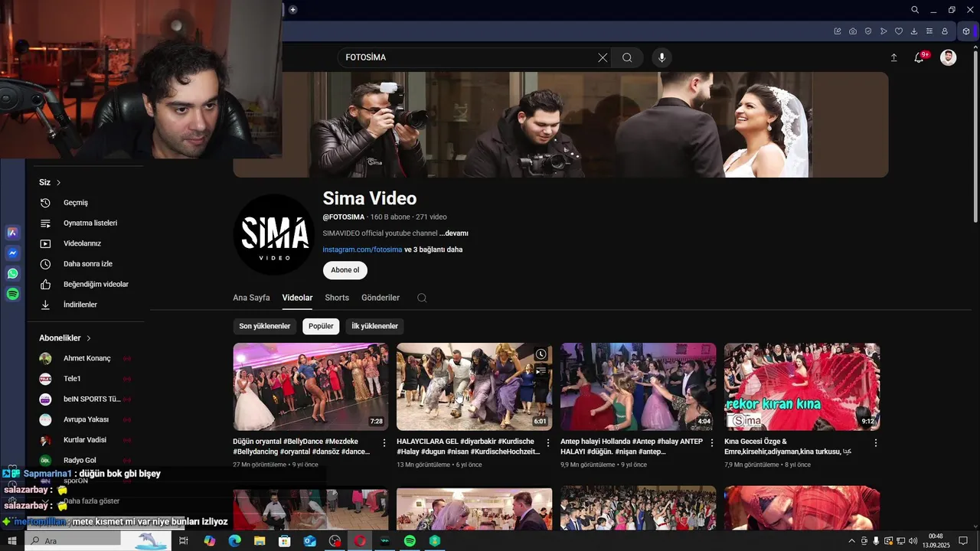Show hidden tray icons chevron in taskbar
Image resolution: width=980 pixels, height=551 pixels.
point(851,541)
